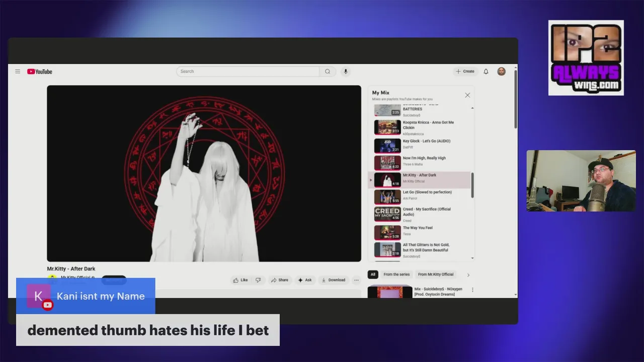This screenshot has width=644, height=362.
Task: Open the Koopsta Knicca video thumbnail
Action: [387, 127]
